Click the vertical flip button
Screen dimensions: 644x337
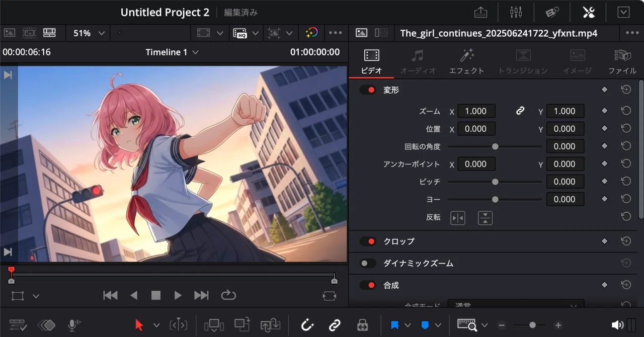point(485,218)
